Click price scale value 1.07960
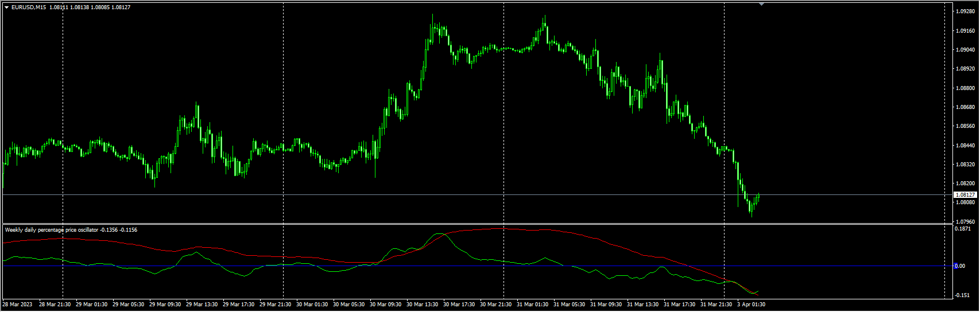980x312 pixels. click(964, 222)
